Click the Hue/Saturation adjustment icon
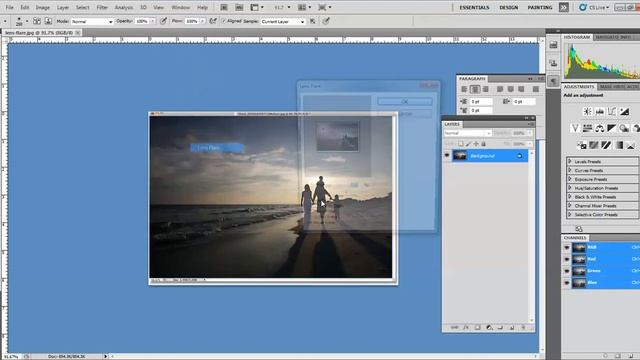640x360 pixels. 587,128
